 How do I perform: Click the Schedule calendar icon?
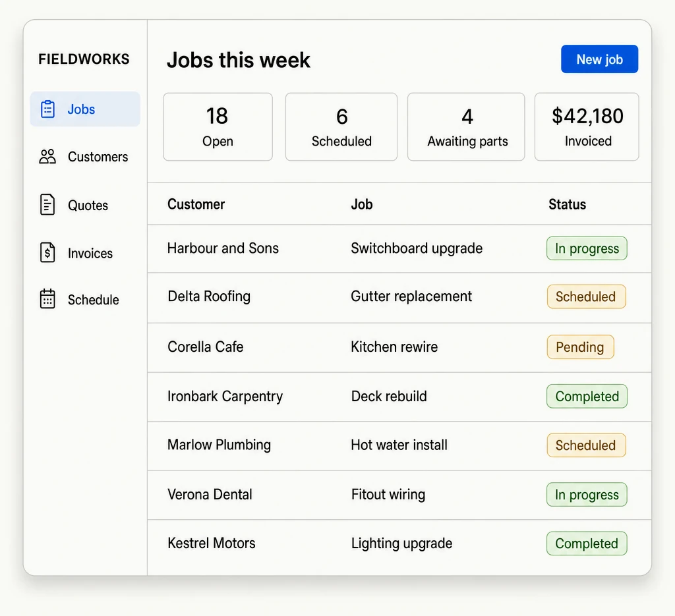point(47,299)
